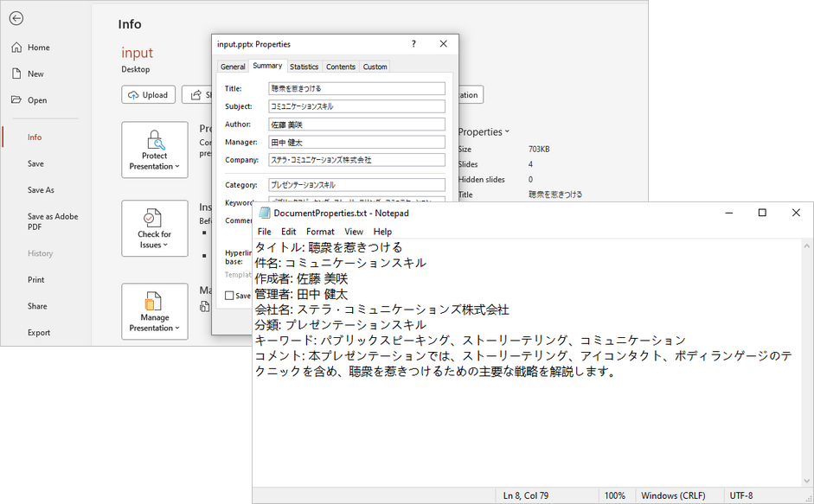Click the help question mark in Properties dialog
The width and height of the screenshot is (814, 504).
click(x=413, y=44)
